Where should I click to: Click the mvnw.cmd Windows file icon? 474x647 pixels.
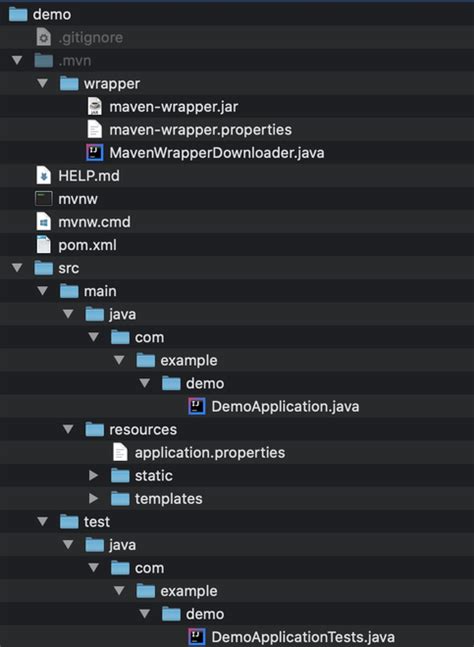tap(44, 222)
